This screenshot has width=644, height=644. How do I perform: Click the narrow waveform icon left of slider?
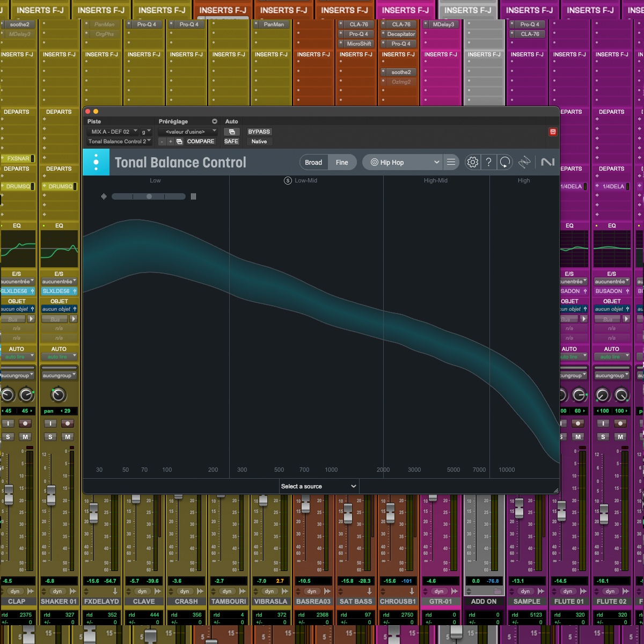104,196
